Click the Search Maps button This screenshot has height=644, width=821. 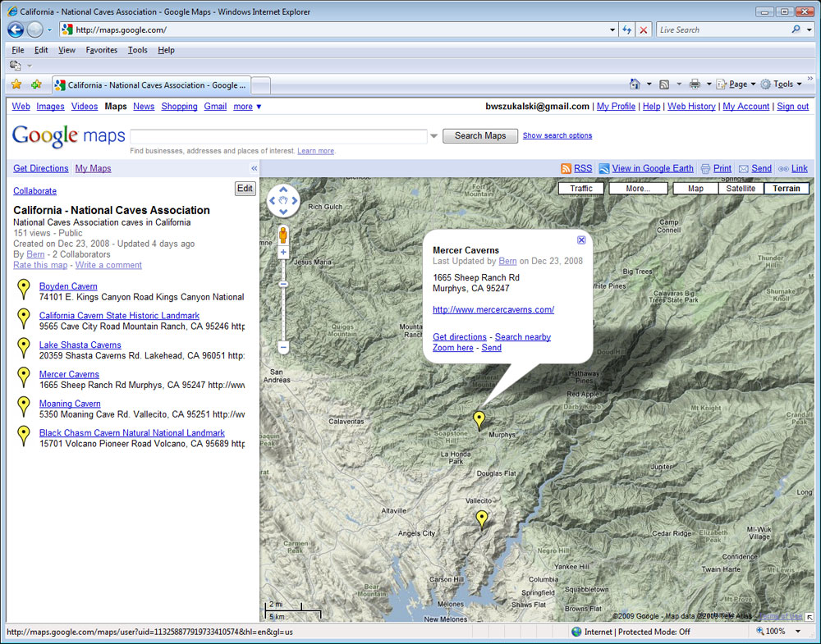480,135
